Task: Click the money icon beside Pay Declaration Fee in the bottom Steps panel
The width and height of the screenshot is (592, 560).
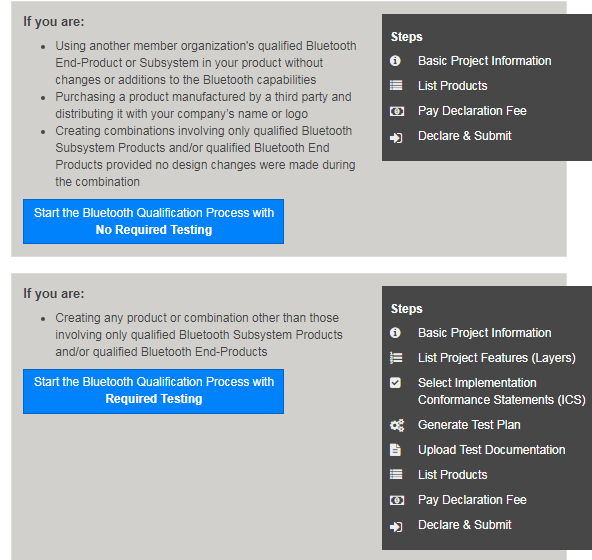Action: pyautogui.click(x=396, y=500)
